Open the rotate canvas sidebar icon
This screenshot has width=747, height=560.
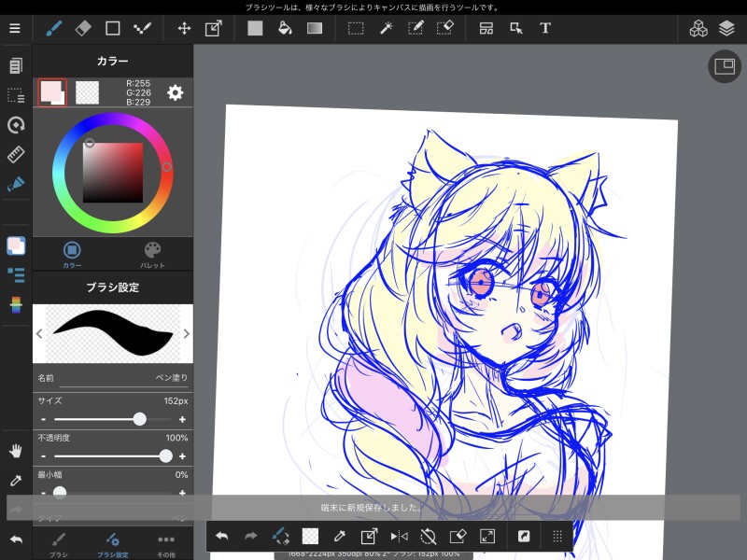pyautogui.click(x=16, y=125)
